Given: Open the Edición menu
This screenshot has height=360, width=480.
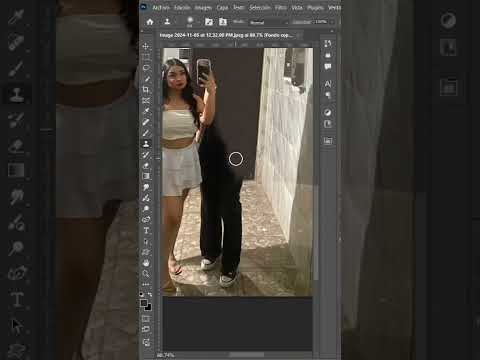Looking at the screenshot, I should [182, 7].
